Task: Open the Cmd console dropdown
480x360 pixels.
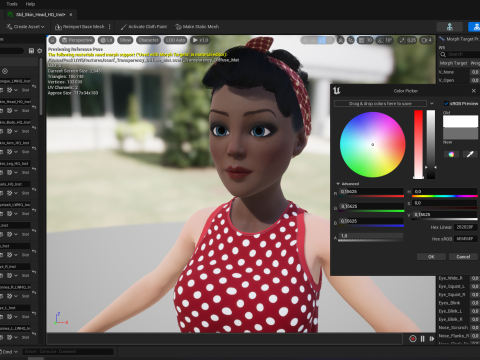Action: [x=9, y=352]
